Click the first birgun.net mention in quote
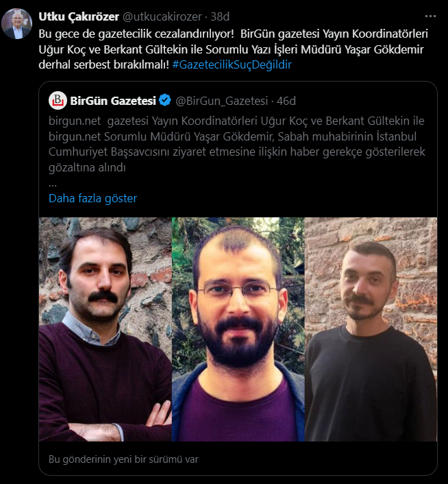The width and height of the screenshot is (448, 484). (x=75, y=121)
